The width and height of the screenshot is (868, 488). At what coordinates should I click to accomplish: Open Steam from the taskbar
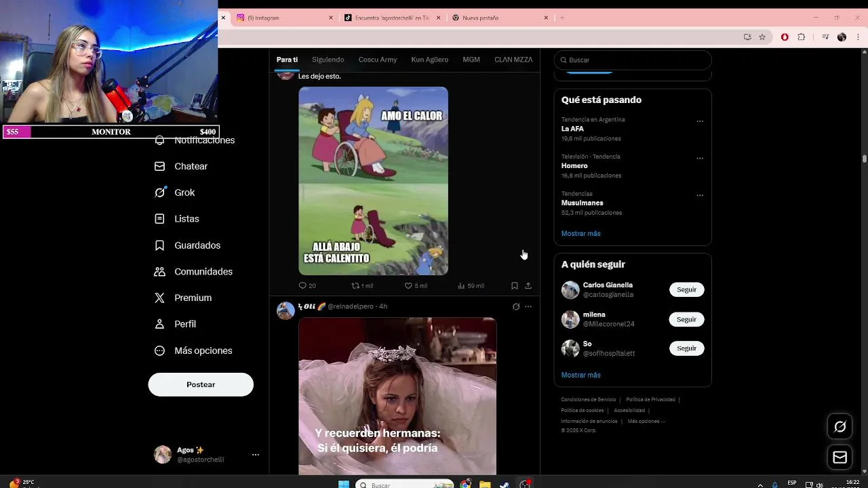(x=505, y=485)
